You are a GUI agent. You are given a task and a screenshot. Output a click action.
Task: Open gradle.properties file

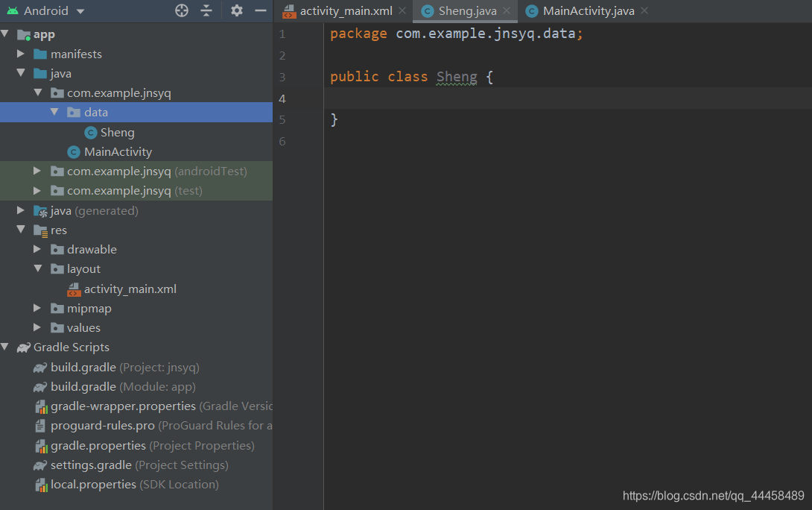point(153,446)
